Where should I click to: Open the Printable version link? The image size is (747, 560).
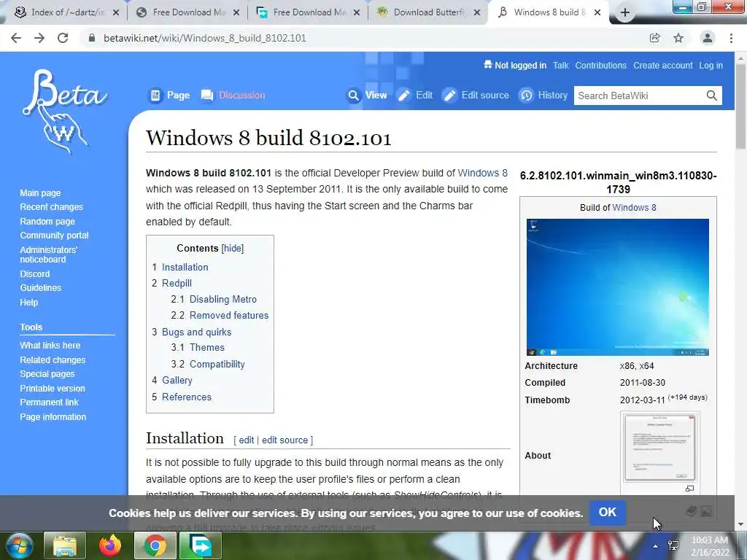click(x=53, y=389)
